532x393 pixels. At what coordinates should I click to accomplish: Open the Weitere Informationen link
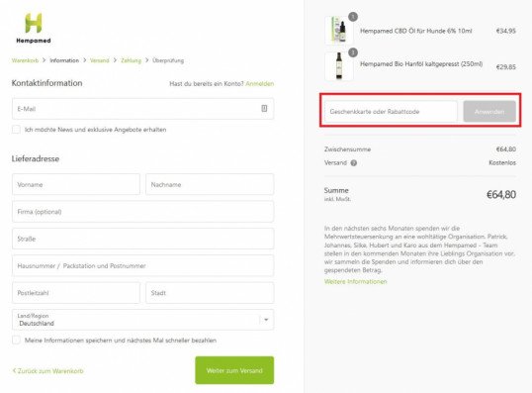356,281
